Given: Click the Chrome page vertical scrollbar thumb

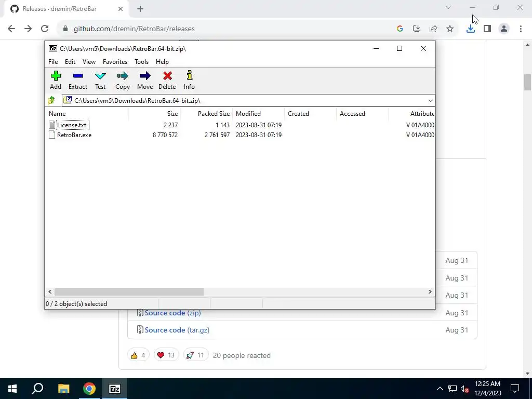Looking at the screenshot, I should point(527,82).
